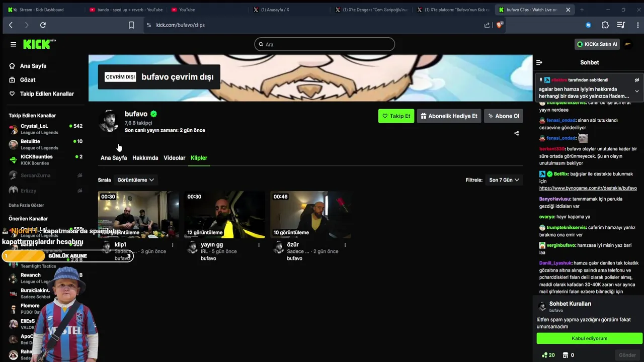Click Takip Et follow button
This screenshot has width=644, height=362.
coord(396,116)
